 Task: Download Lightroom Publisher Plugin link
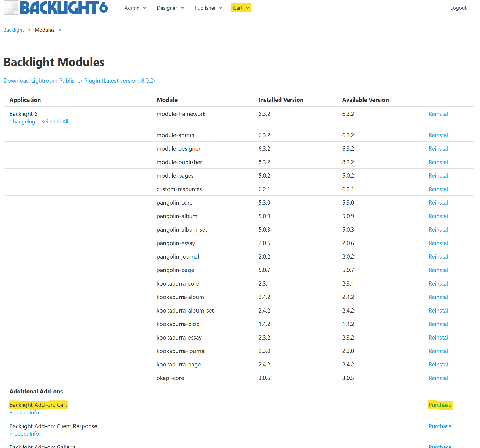tap(79, 81)
